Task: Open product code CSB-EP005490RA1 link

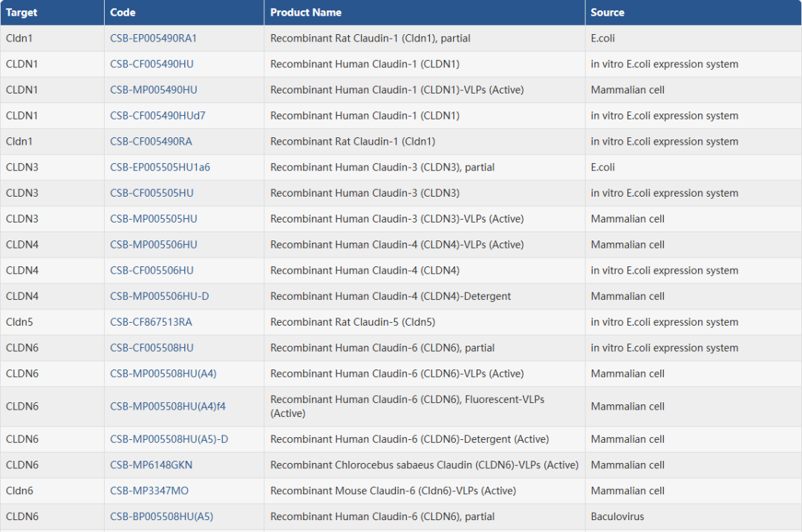Action: [153, 39]
